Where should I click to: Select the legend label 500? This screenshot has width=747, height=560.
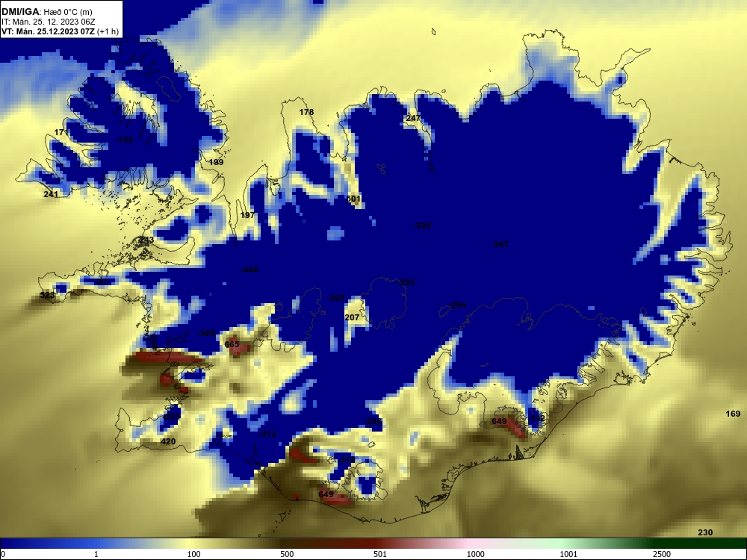287,554
